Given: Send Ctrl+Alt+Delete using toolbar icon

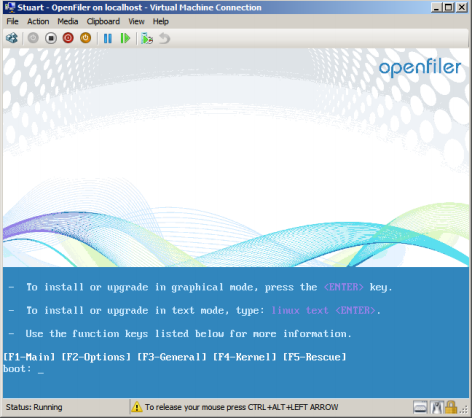Looking at the screenshot, I should click(x=12, y=38).
